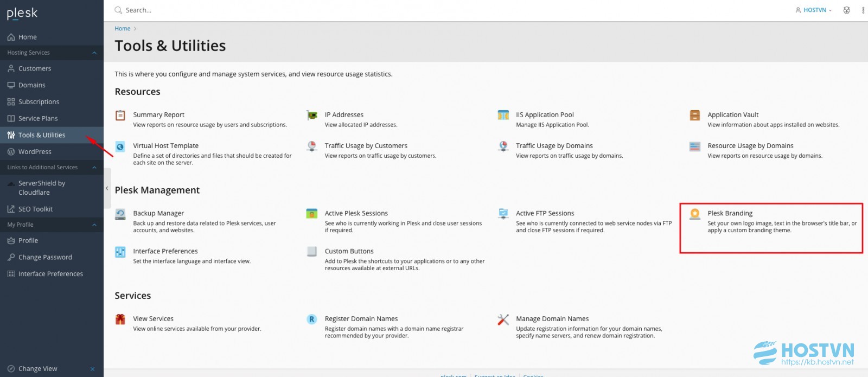This screenshot has height=377, width=868.
Task: Click the View Services gift icon
Action: click(x=120, y=319)
